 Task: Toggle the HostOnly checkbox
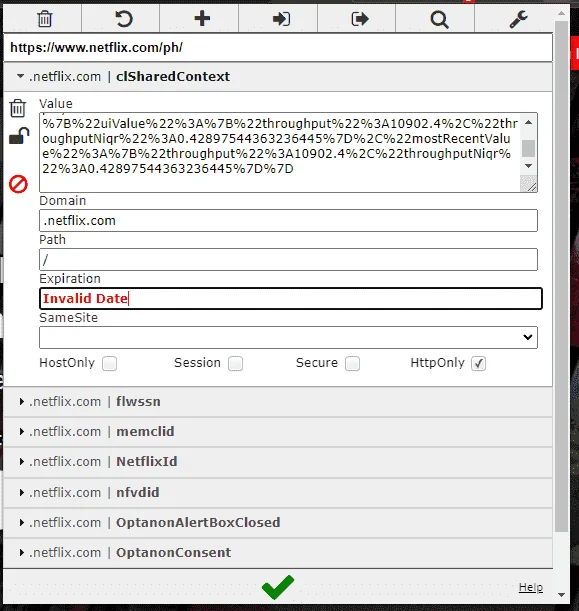tap(109, 364)
